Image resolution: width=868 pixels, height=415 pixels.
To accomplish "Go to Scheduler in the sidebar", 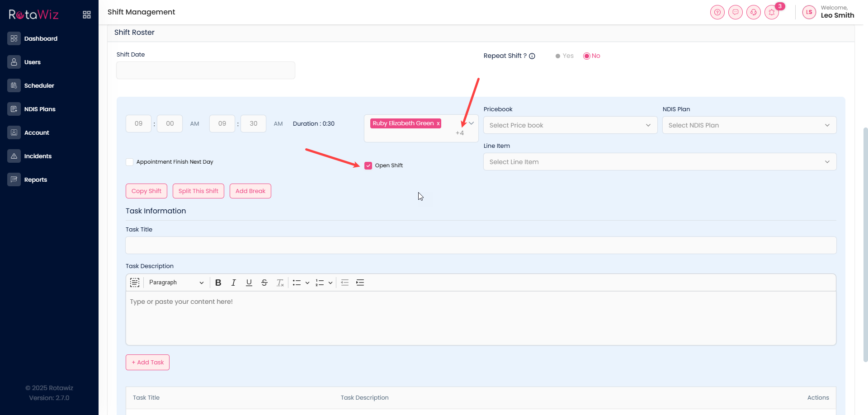I will [39, 85].
